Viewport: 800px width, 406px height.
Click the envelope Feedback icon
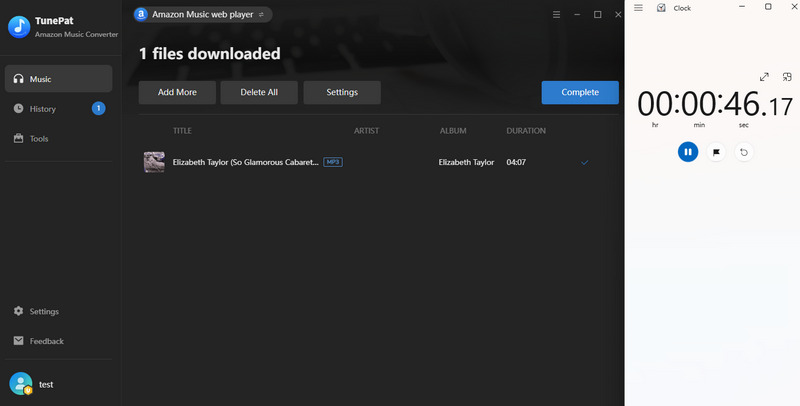pyautogui.click(x=18, y=340)
